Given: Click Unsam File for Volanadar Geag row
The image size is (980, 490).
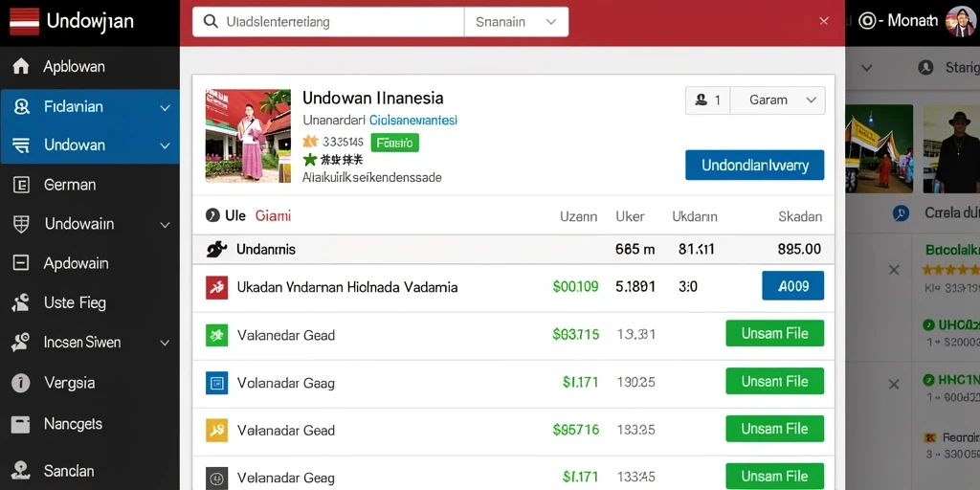Looking at the screenshot, I should (x=774, y=381).
